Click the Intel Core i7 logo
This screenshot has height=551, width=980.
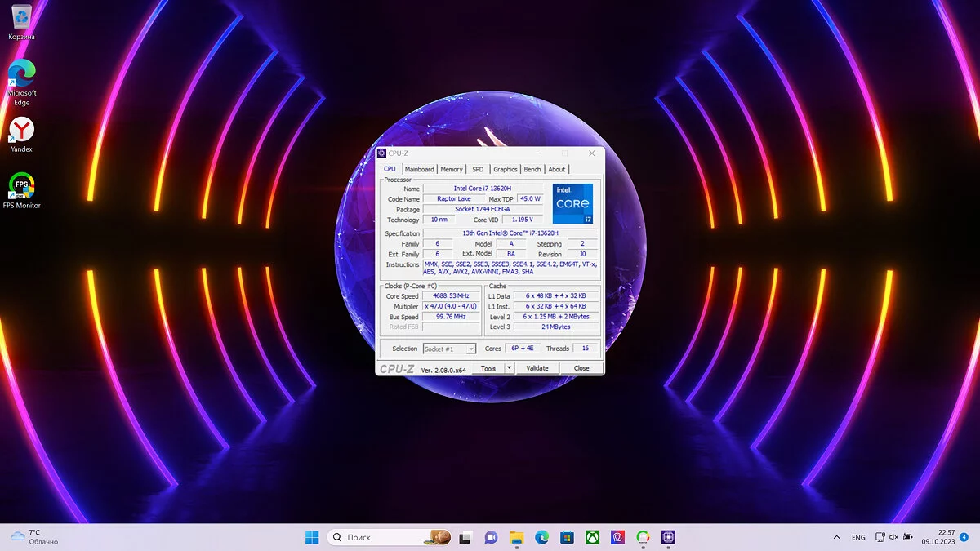[572, 203]
